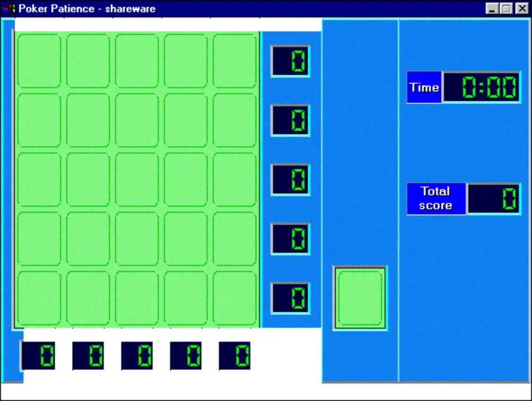Click the middle column score display

(137, 356)
